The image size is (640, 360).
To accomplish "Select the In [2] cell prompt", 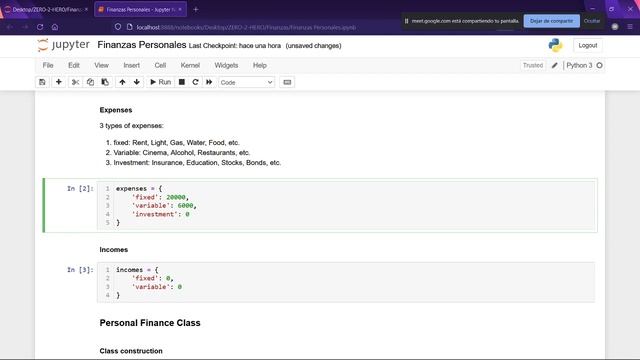I will click(x=80, y=188).
